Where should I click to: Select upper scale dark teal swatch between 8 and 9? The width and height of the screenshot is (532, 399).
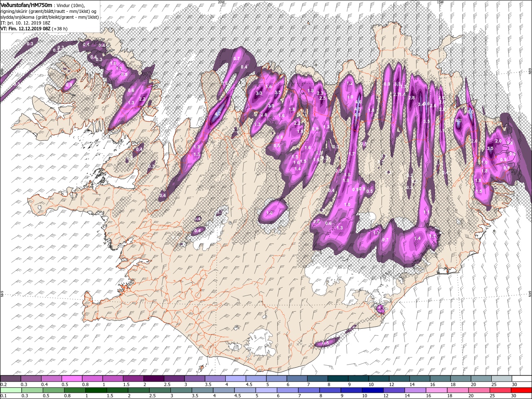tap(338, 378)
